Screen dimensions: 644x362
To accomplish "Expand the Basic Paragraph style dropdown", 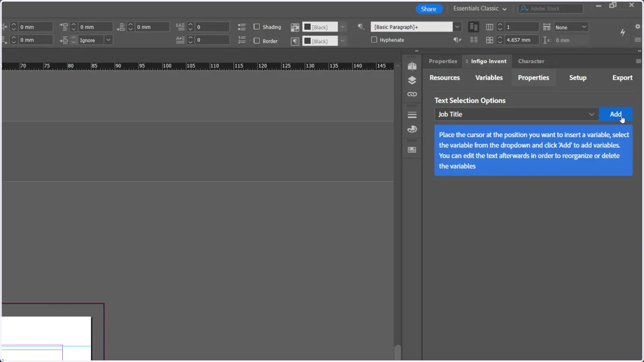I will tap(457, 27).
